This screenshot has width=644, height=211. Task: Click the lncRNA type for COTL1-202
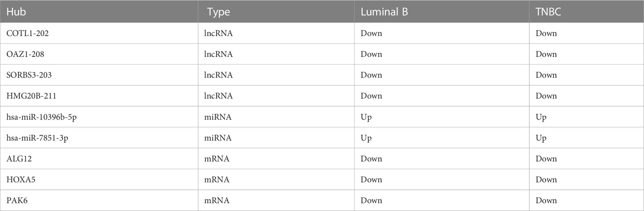tap(220, 33)
